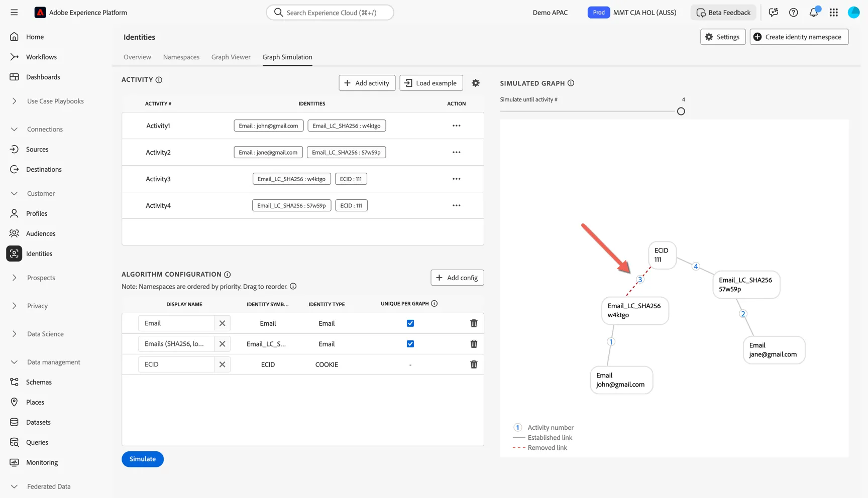
Task: Click the Beta Feedback button
Action: (723, 13)
